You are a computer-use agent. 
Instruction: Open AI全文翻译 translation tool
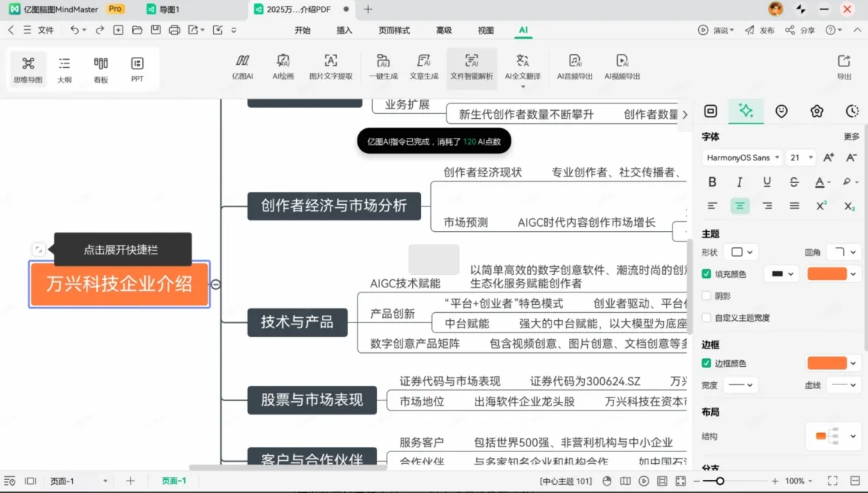[x=522, y=68]
